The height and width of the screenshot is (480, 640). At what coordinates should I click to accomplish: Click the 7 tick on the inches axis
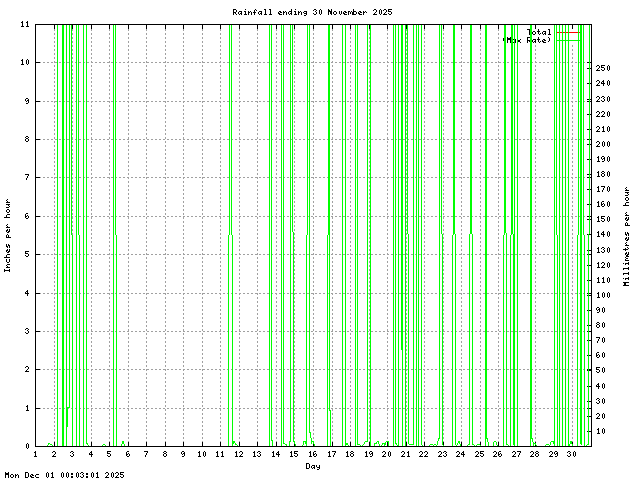(x=27, y=177)
